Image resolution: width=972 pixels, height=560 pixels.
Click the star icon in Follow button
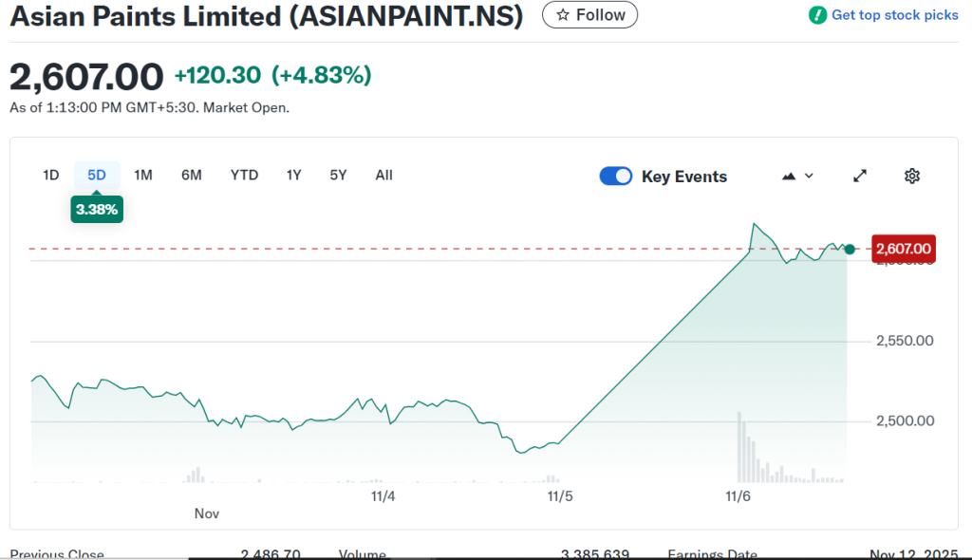(562, 14)
